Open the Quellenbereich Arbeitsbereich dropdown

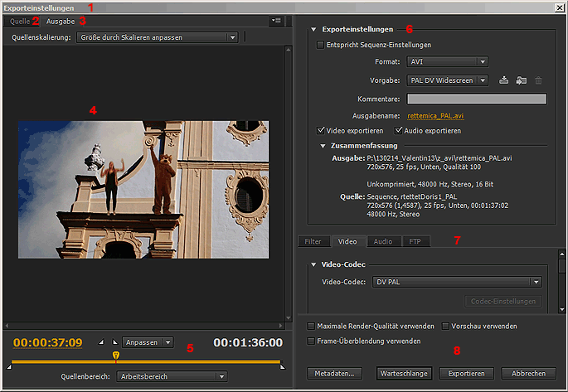(172, 376)
